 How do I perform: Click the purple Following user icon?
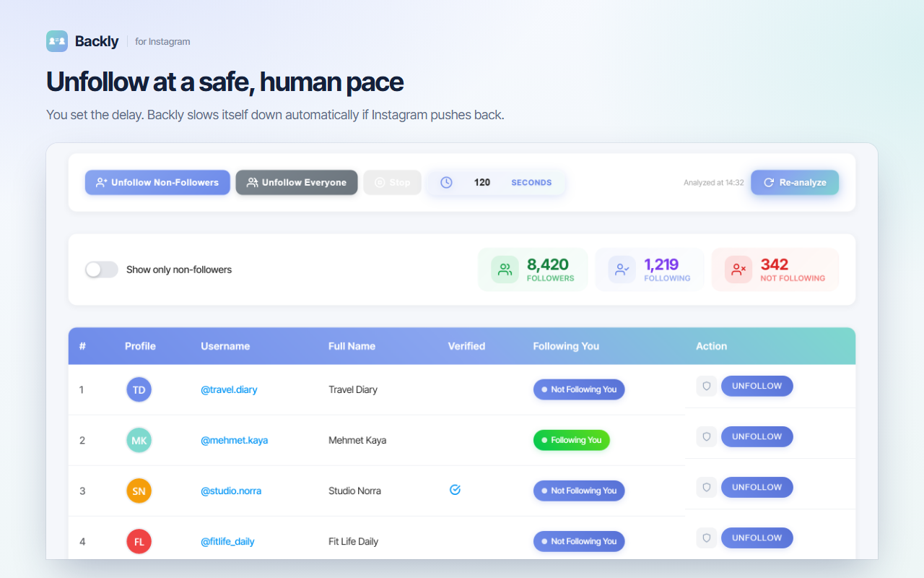point(622,269)
